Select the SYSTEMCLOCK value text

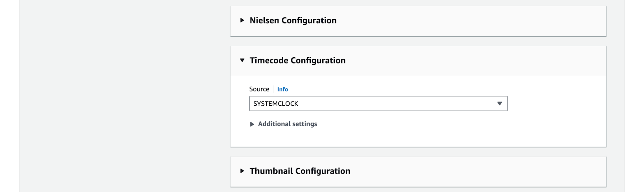[276, 103]
